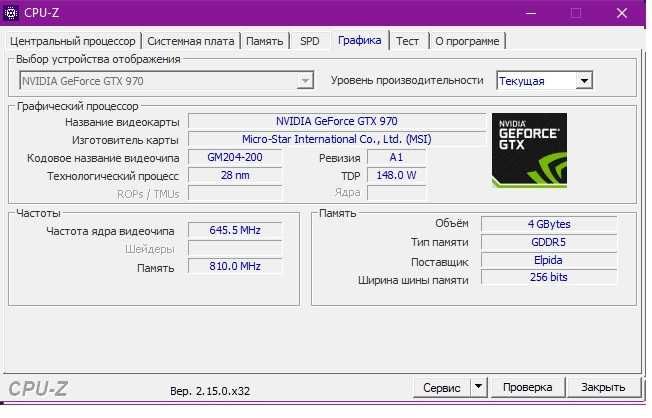Switch to the Центральный процессор tab

pos(73,41)
